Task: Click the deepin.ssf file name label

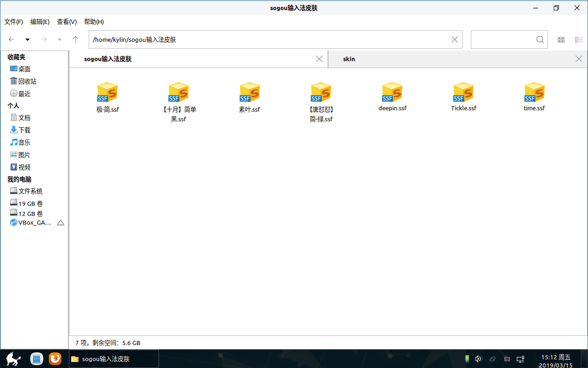Action: [392, 108]
